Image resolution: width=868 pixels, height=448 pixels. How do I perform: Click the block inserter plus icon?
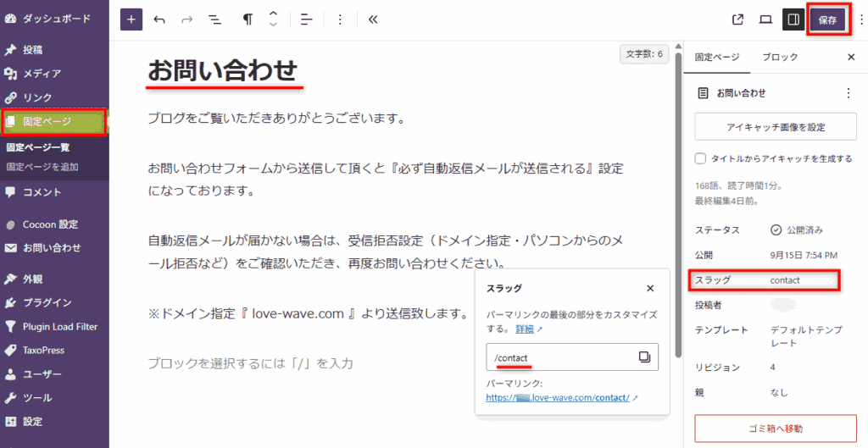[131, 19]
